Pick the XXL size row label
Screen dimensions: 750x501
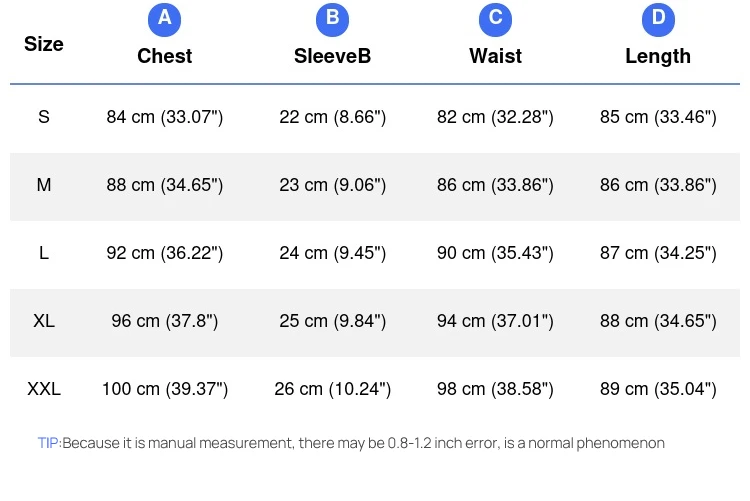click(x=44, y=389)
